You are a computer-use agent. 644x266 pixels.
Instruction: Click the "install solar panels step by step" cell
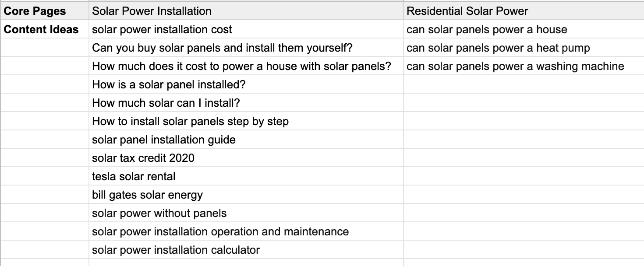190,121
